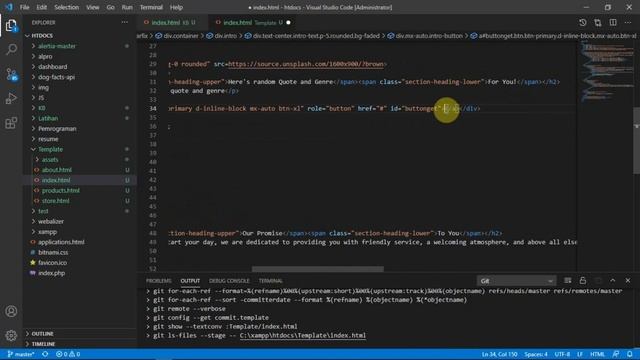Open favicon.ico in explorer
This screenshot has height=360, width=640.
click(80, 263)
